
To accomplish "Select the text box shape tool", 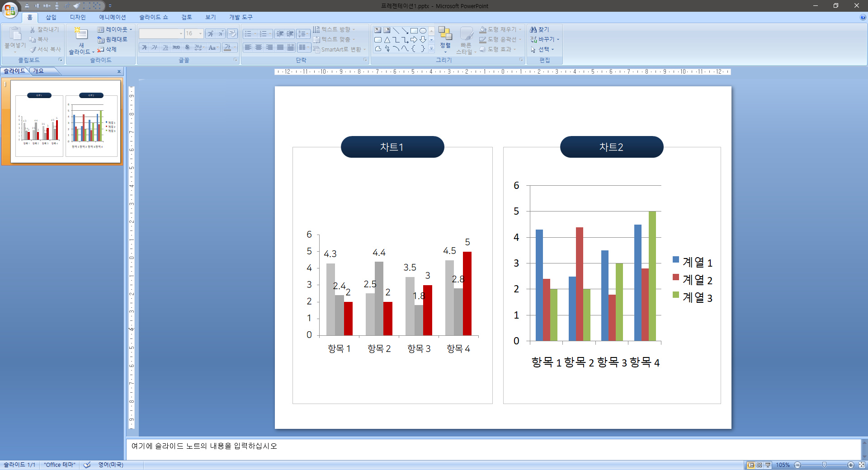I will (378, 31).
